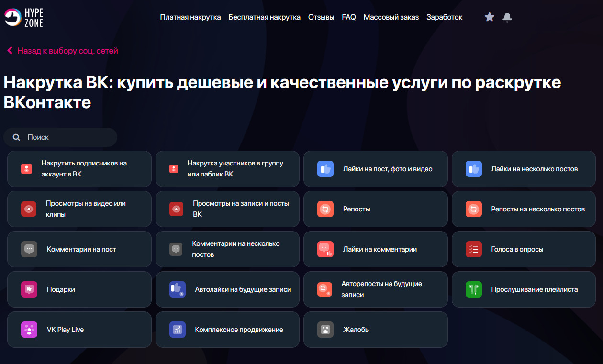The image size is (603, 364).
Task: Select Голоса в опросы label
Action: 517,249
